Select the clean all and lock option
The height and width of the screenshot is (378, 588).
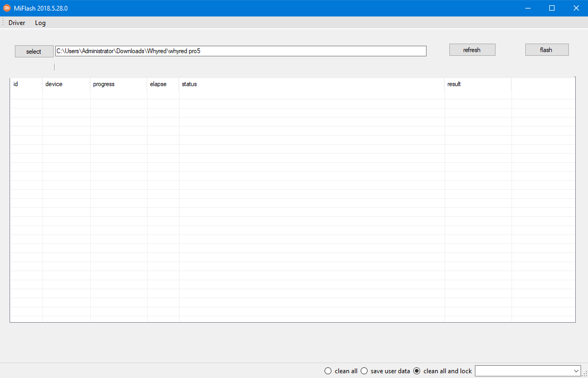click(417, 371)
